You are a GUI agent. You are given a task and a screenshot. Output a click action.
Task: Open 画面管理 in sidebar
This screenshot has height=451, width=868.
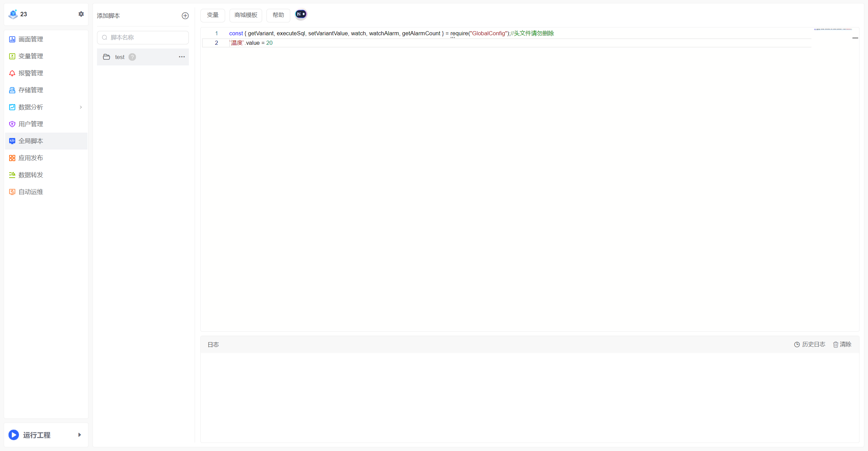tap(31, 39)
